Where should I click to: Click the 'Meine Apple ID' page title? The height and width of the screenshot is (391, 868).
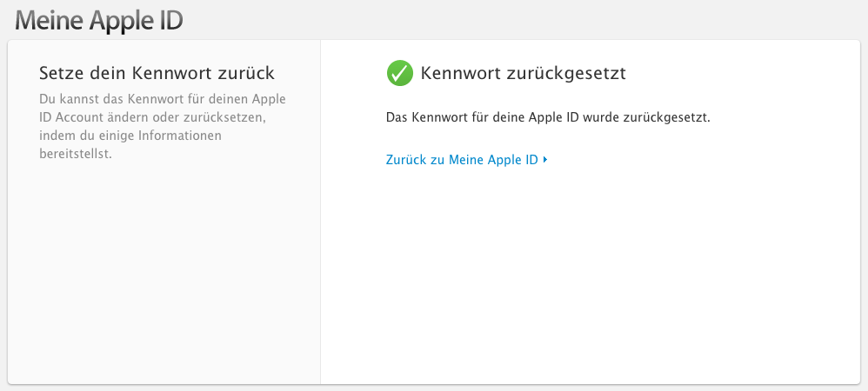pyautogui.click(x=99, y=21)
